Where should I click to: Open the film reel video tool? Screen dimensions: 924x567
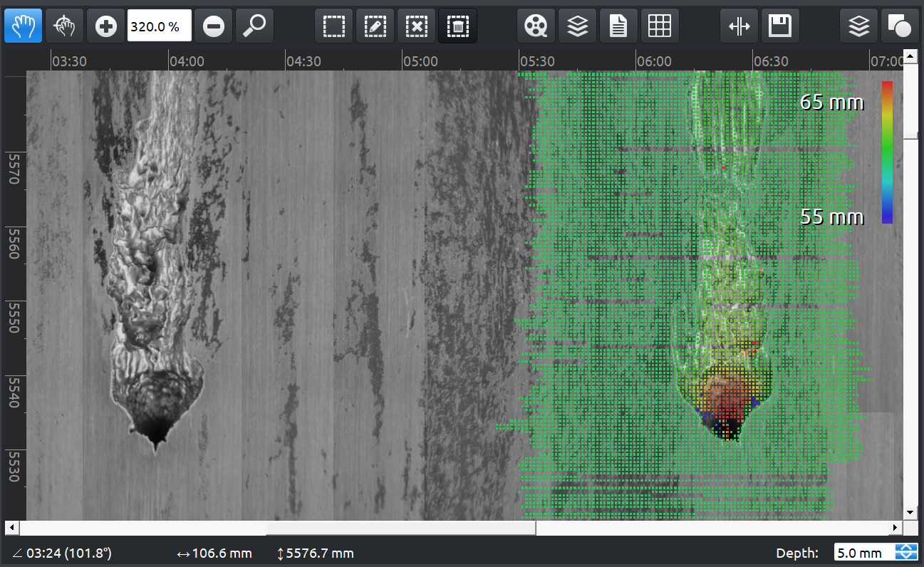[x=536, y=26]
